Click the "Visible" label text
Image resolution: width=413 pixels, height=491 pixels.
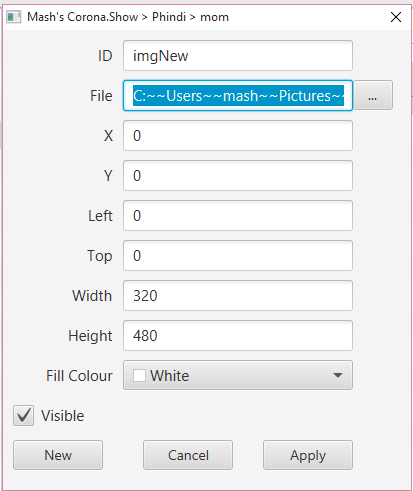pyautogui.click(x=63, y=416)
